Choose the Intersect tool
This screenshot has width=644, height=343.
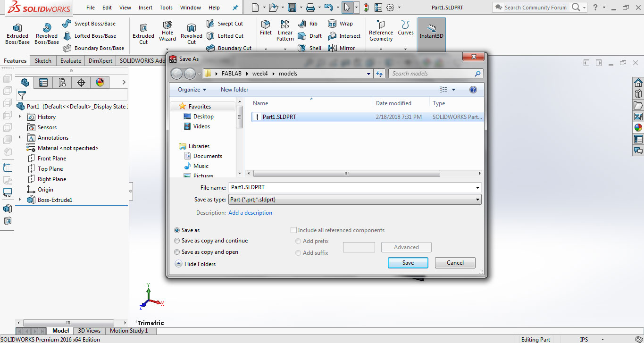(344, 36)
